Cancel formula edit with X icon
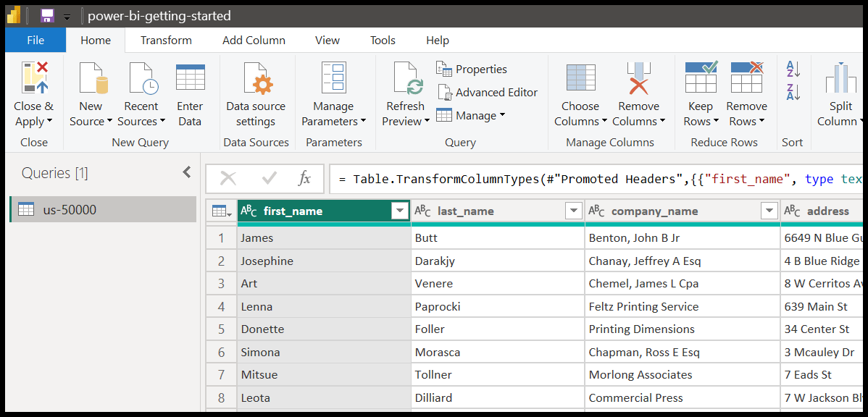 [228, 178]
